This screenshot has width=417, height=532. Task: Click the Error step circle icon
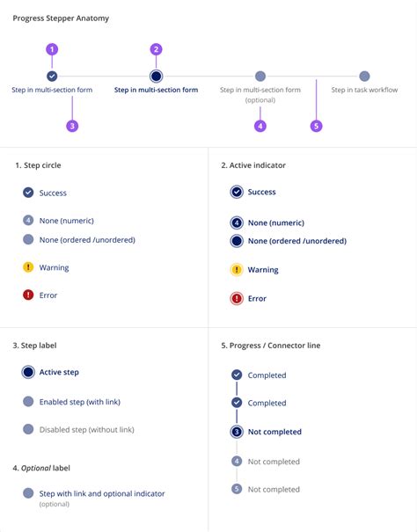click(x=28, y=295)
